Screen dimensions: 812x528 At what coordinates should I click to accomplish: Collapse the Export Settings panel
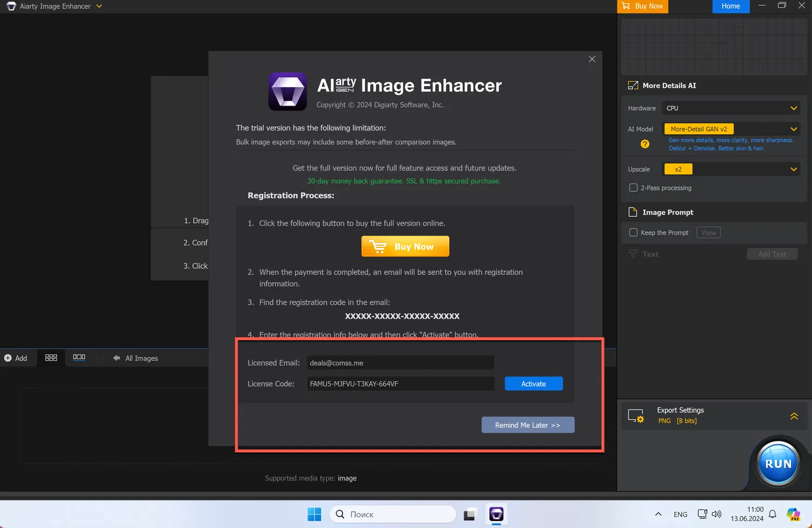coord(794,416)
